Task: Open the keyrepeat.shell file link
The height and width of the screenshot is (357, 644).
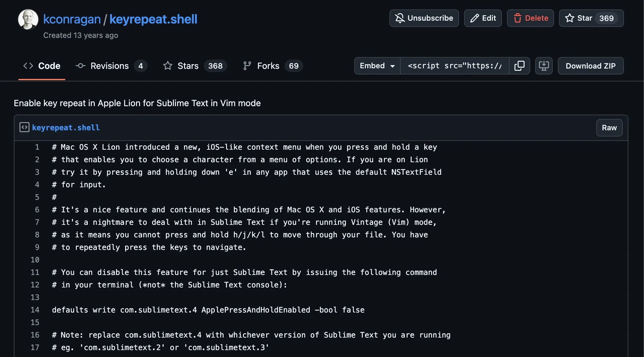Action: [x=66, y=127]
